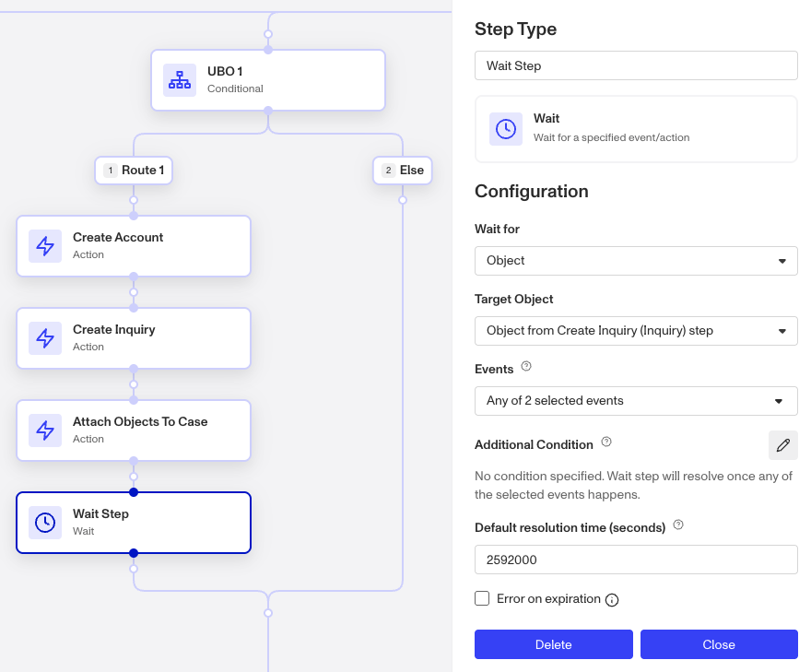The height and width of the screenshot is (672, 811).
Task: Open Additional Condition help icon
Action: [x=606, y=442]
